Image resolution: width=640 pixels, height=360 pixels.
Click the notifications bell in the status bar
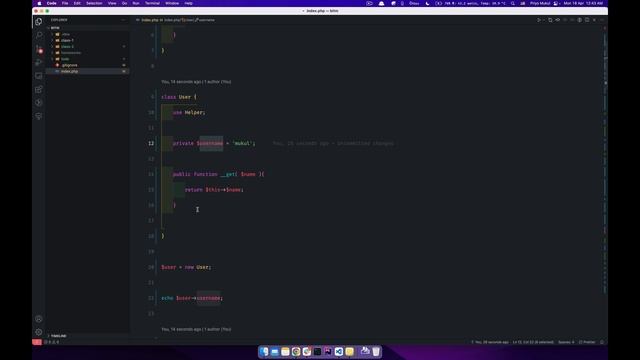tap(602, 342)
